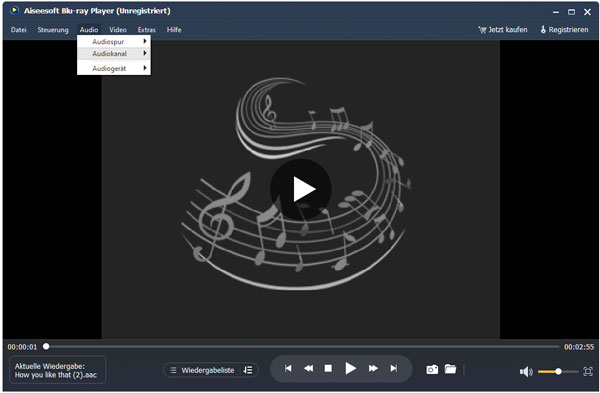Screen dimensions: 600x393
Task: Toggle the playlist sort order icon
Action: coord(248,370)
